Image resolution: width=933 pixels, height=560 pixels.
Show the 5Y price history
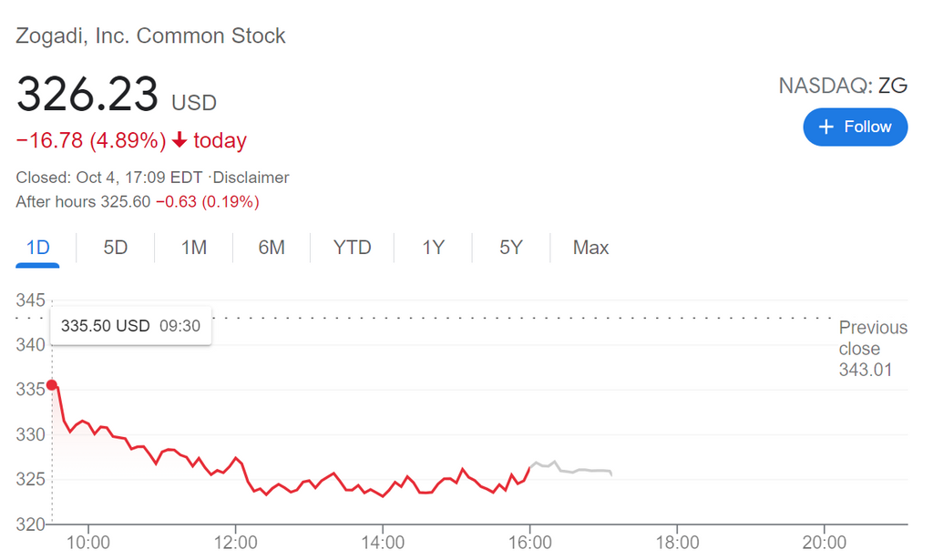(x=511, y=248)
